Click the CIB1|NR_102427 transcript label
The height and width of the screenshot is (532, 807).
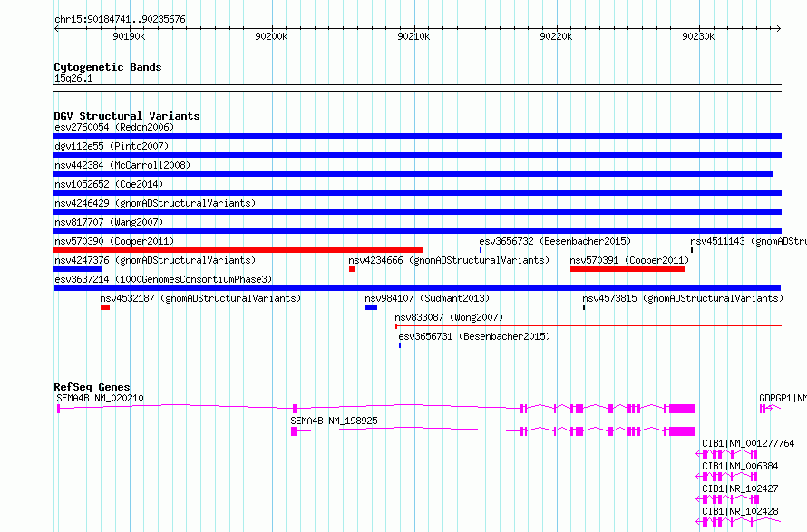(740, 488)
